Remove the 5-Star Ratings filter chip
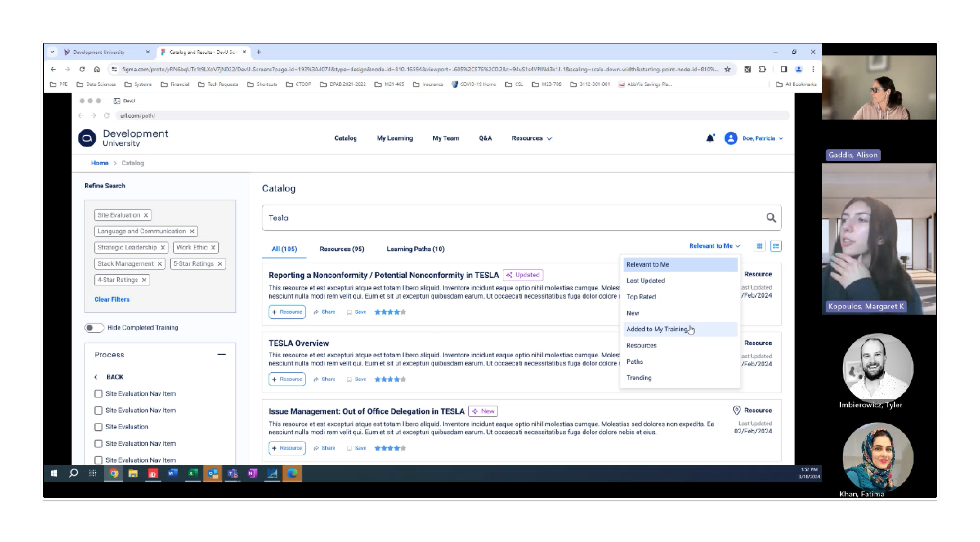Image resolution: width=980 pixels, height=542 pixels. 220,264
